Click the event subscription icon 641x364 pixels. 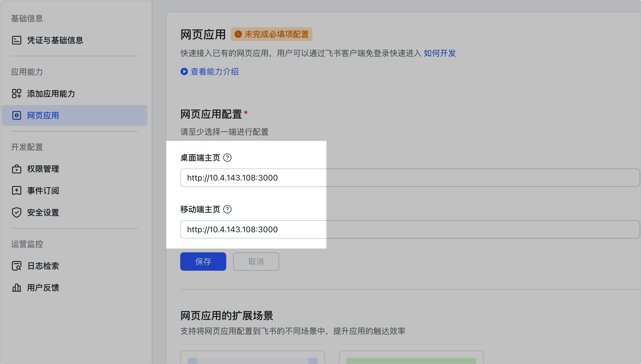click(17, 191)
